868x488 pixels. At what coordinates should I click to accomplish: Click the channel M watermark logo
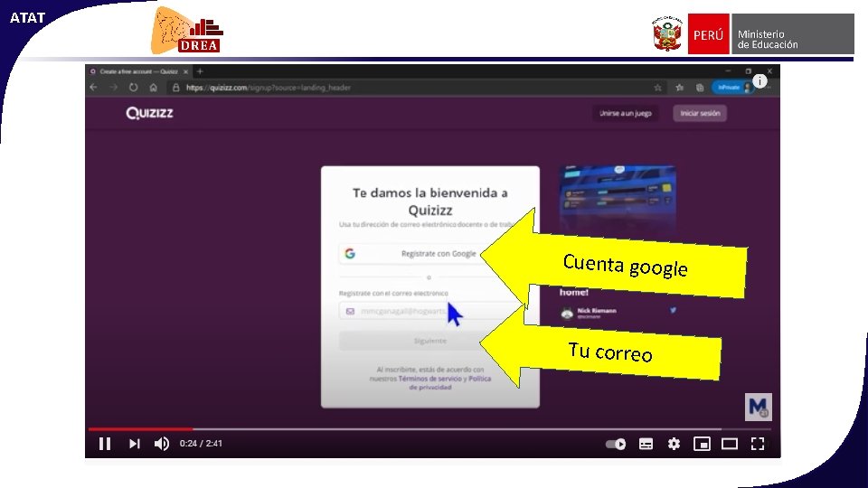point(758,407)
